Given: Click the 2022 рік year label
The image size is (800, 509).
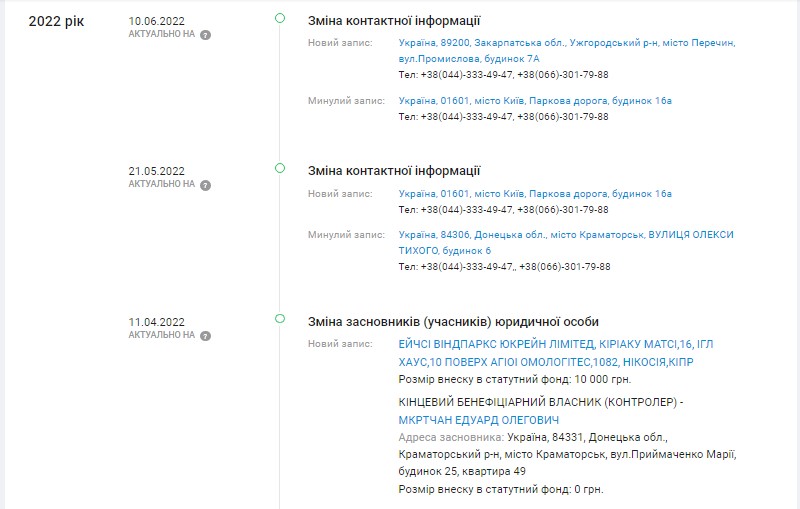Looking at the screenshot, I should tap(57, 21).
